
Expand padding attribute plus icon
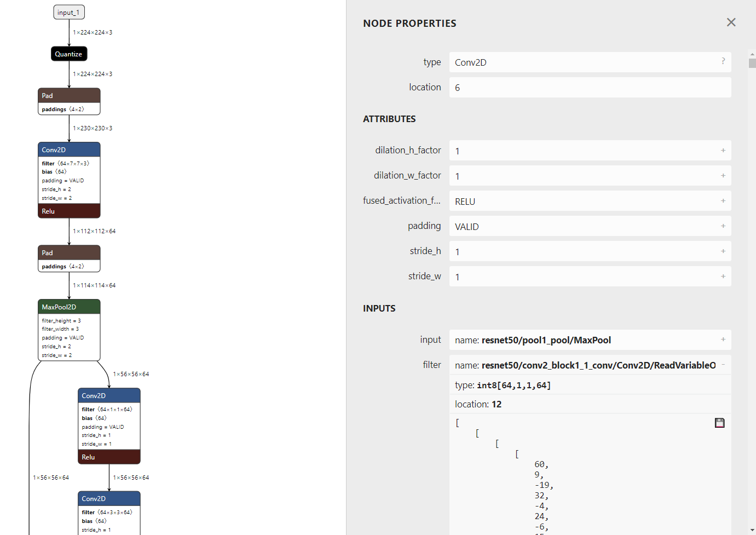(x=723, y=226)
